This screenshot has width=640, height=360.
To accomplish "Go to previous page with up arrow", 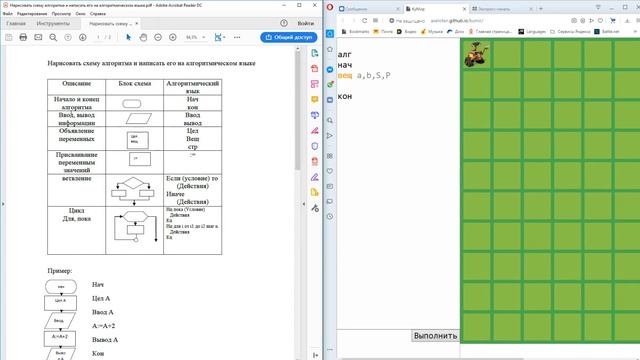I will [x=68, y=37].
